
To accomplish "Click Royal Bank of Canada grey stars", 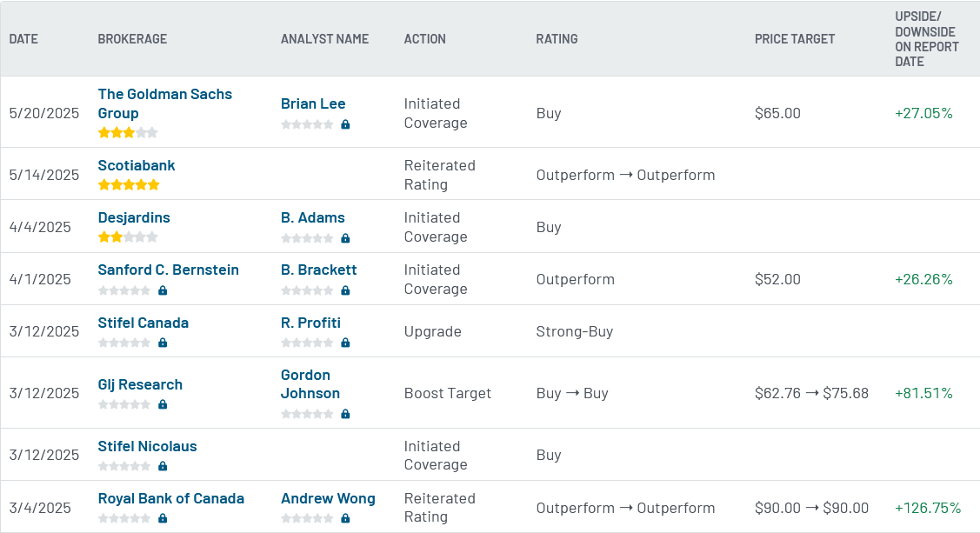I will tap(124, 518).
